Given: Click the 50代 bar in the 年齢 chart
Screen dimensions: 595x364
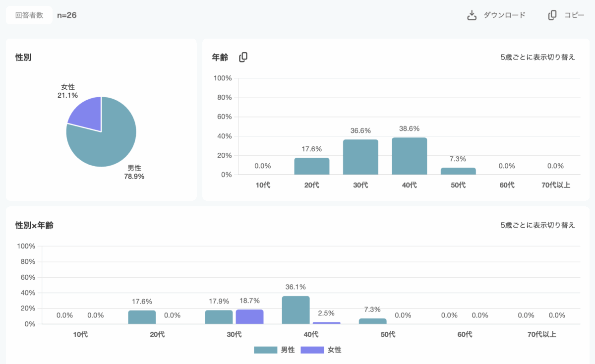Looking at the screenshot, I should click(x=458, y=171).
